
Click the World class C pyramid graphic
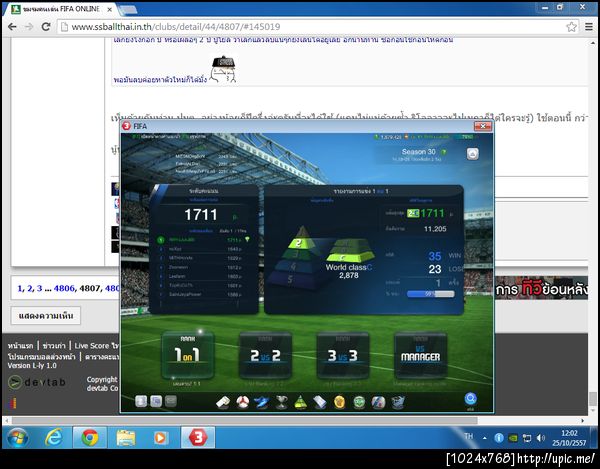pyautogui.click(x=349, y=251)
